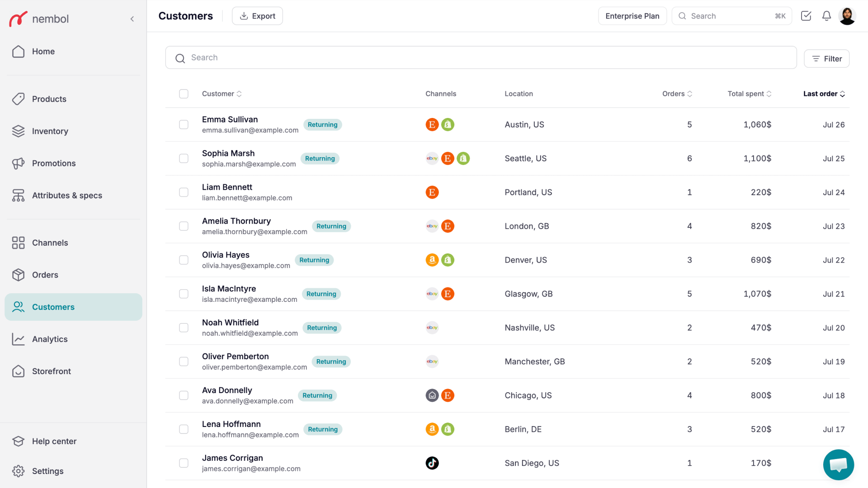Image resolution: width=868 pixels, height=488 pixels.
Task: Click Olivia Hayes' Amazon channel icon
Action: [432, 260]
